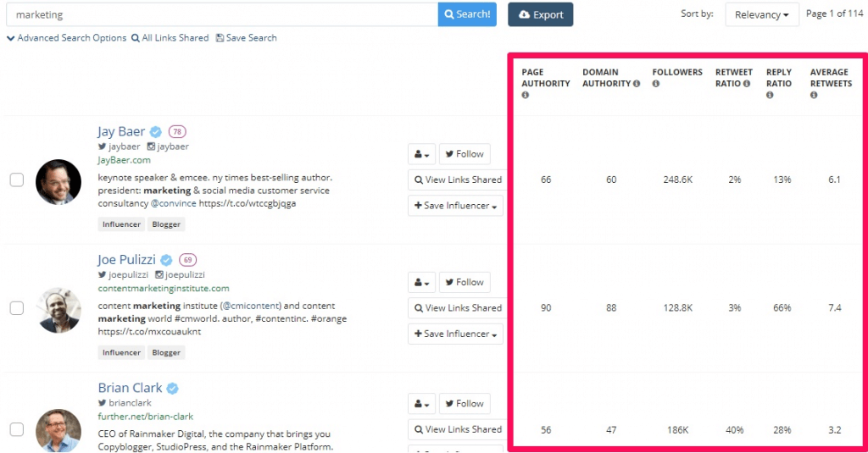This screenshot has width=868, height=453.
Task: Open the person dropdown for Jay Baer
Action: click(421, 154)
